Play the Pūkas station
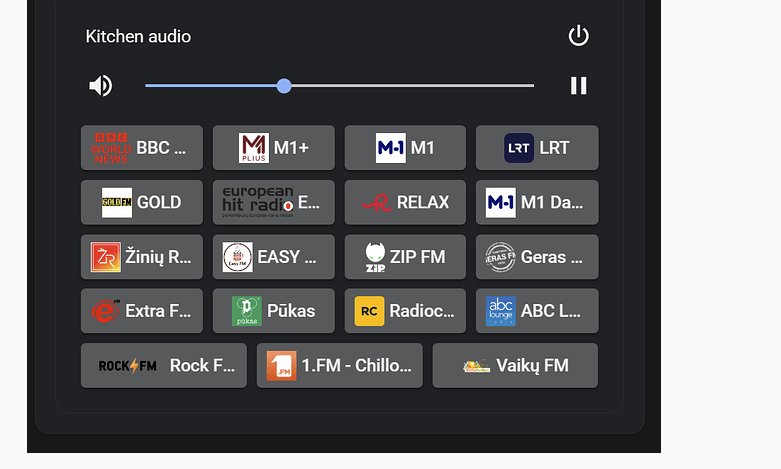This screenshot has width=781, height=469. [x=273, y=311]
